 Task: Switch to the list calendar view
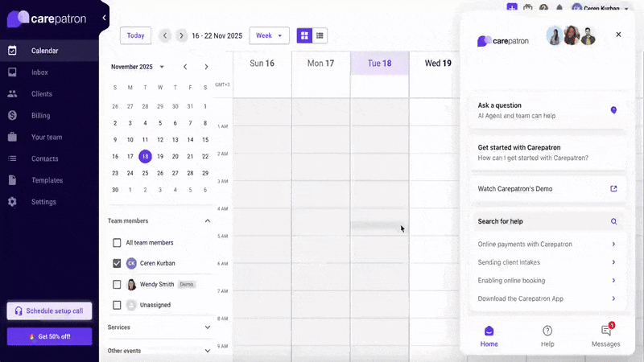(x=320, y=35)
